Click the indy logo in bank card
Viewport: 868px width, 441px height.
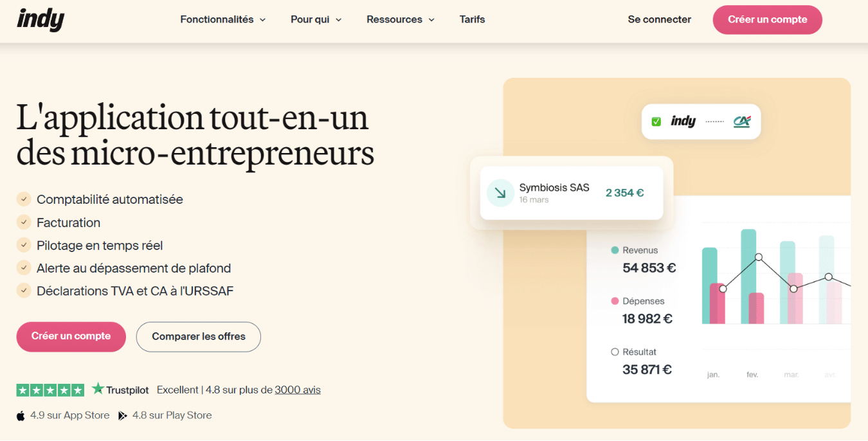[x=683, y=121]
